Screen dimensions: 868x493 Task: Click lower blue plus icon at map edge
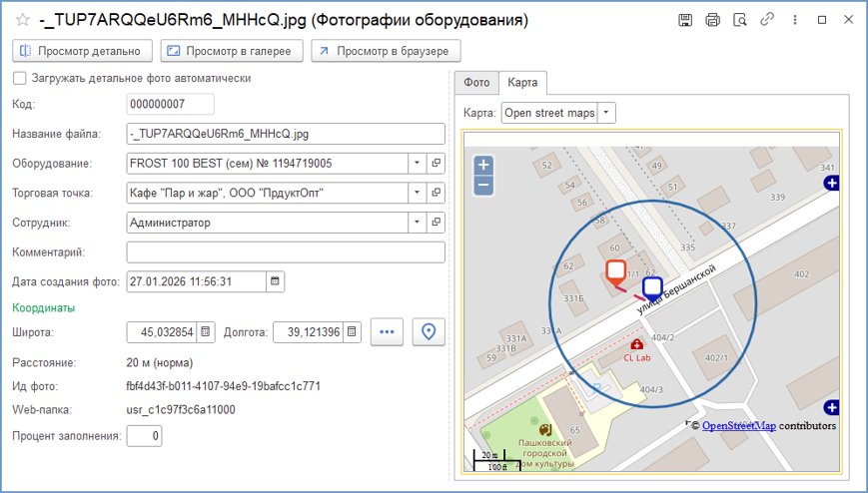[x=831, y=408]
